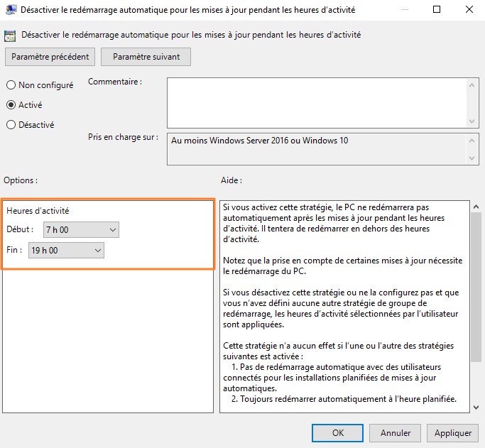Click the 'Commentaire :' label
The height and width of the screenshot is (448, 485).
pyautogui.click(x=115, y=82)
